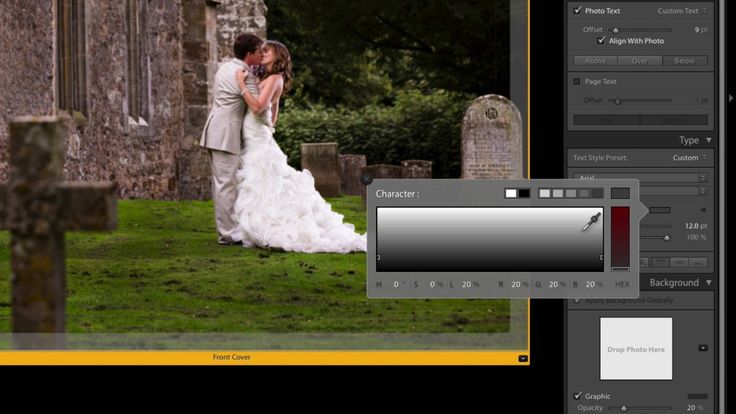Click the Drop Photo Here well
736x414 pixels.
pos(636,349)
